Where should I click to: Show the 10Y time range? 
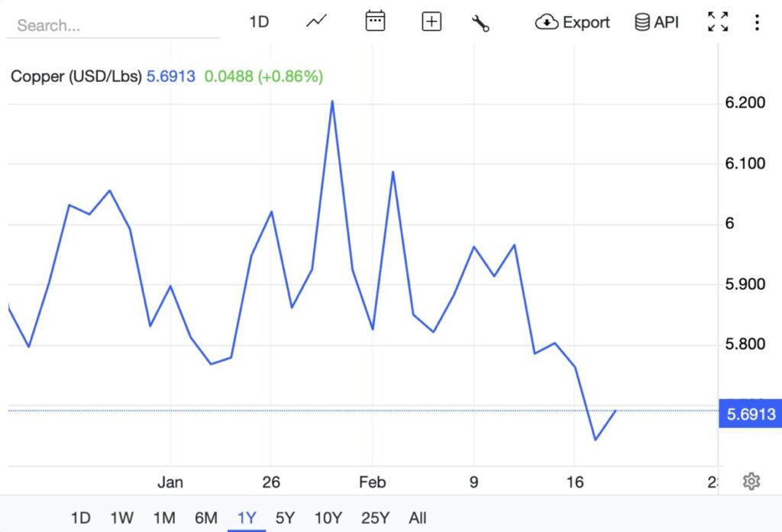tap(328, 518)
